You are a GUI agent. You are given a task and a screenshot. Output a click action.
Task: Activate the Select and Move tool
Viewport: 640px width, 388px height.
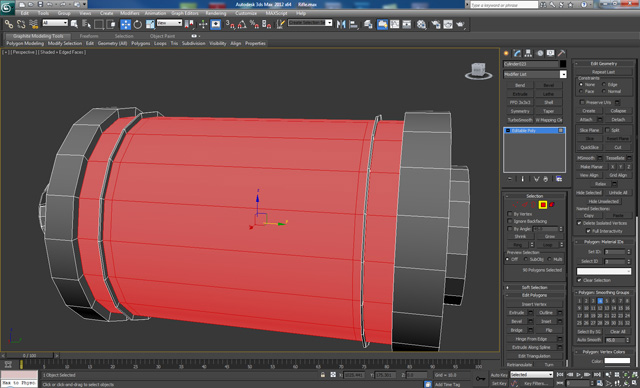coord(125,24)
